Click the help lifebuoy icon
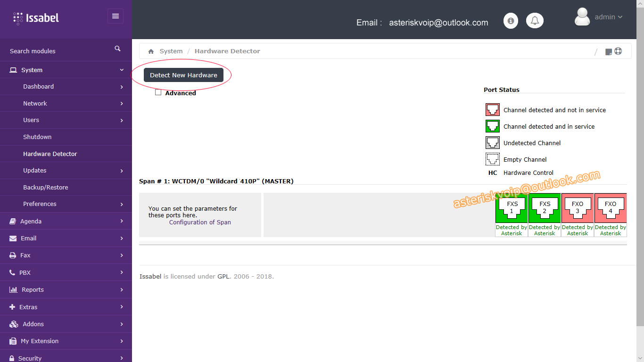The width and height of the screenshot is (644, 362). point(618,51)
